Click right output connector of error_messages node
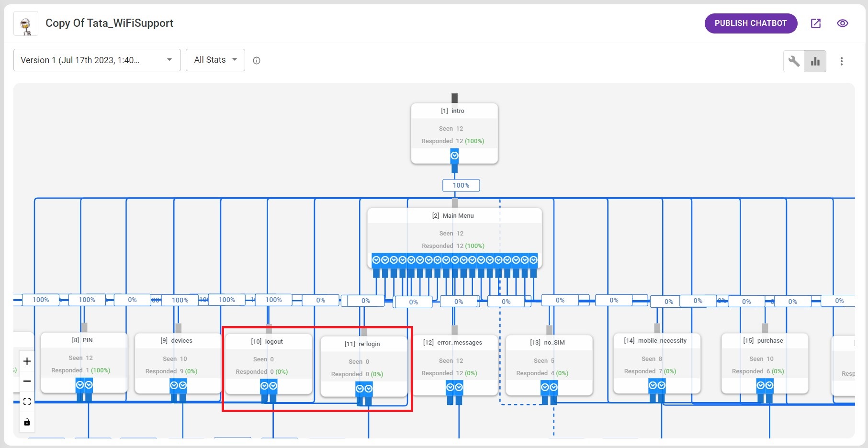Image resolution: width=868 pixels, height=448 pixels. tap(459, 387)
